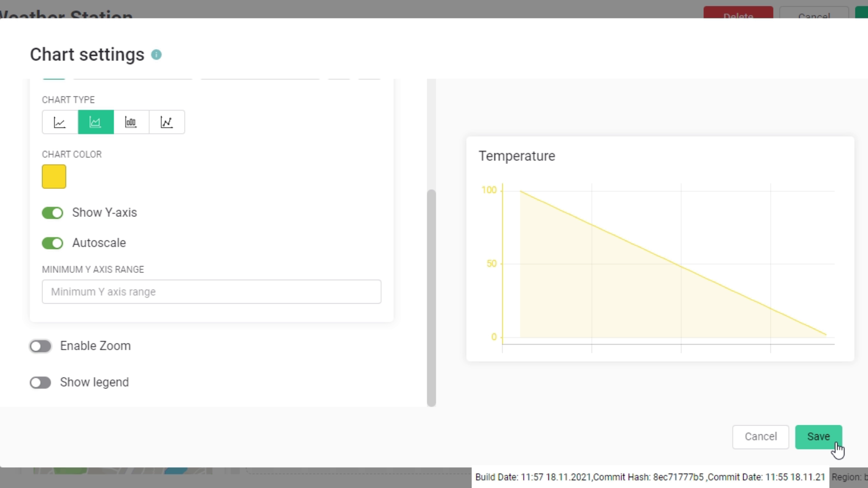Open the yellow chart color picker
Image resolution: width=868 pixels, height=488 pixels.
(54, 177)
